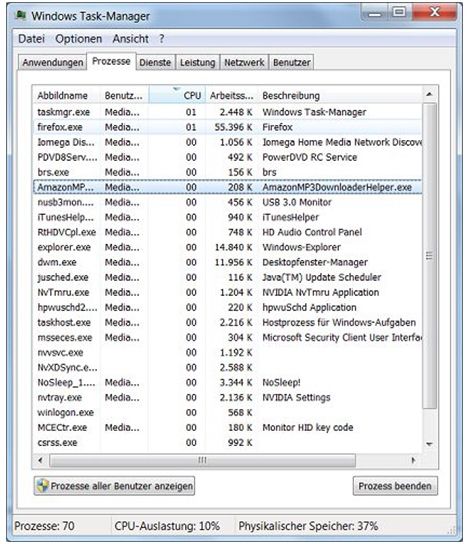The width and height of the screenshot is (469, 544).
Task: Click the vertical scrollbar up arrow
Action: 429,94
